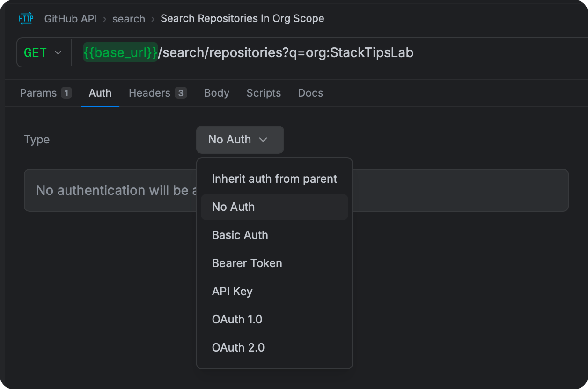The height and width of the screenshot is (389, 588).
Task: Select Inherit auth from parent option
Action: coord(274,179)
